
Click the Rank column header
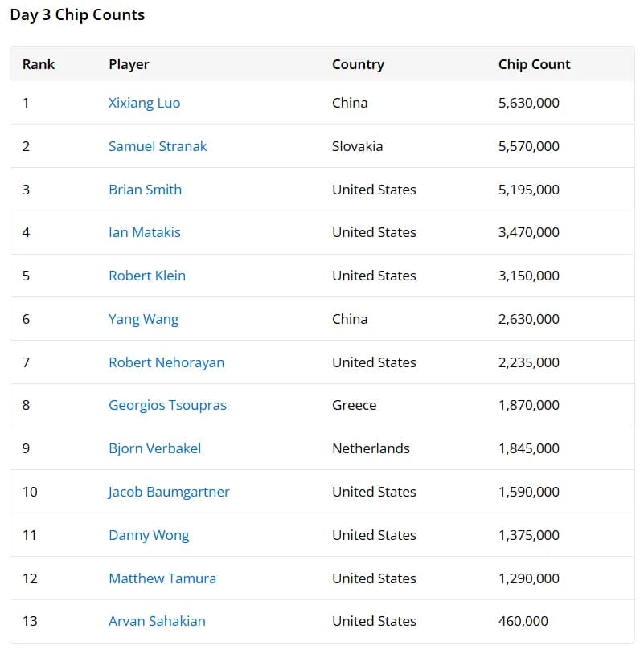coord(39,64)
